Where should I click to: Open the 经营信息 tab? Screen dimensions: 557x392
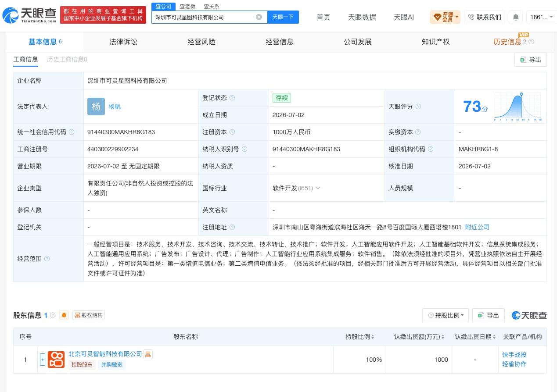tap(280, 42)
